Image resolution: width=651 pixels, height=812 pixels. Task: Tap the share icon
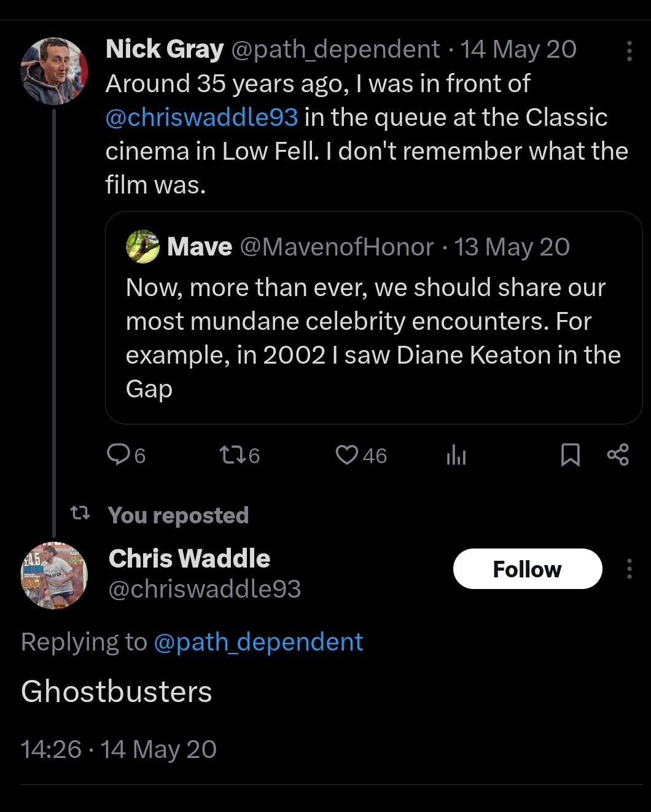point(618,455)
